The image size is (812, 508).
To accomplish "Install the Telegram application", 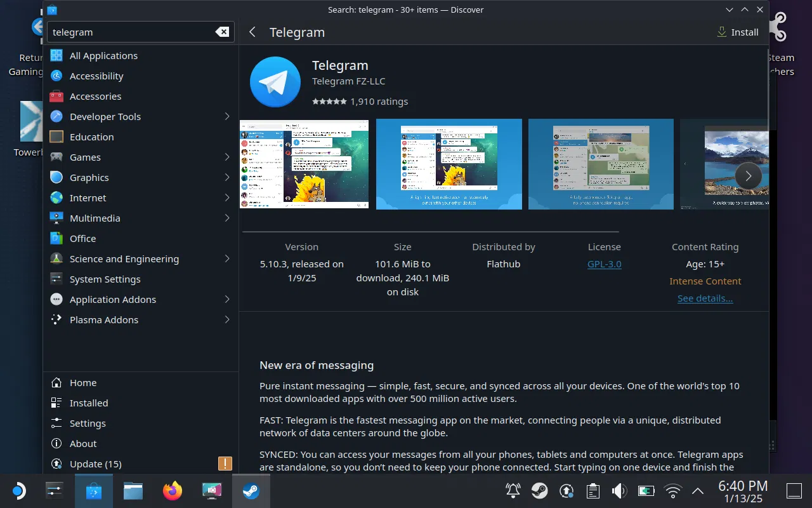I will point(738,32).
